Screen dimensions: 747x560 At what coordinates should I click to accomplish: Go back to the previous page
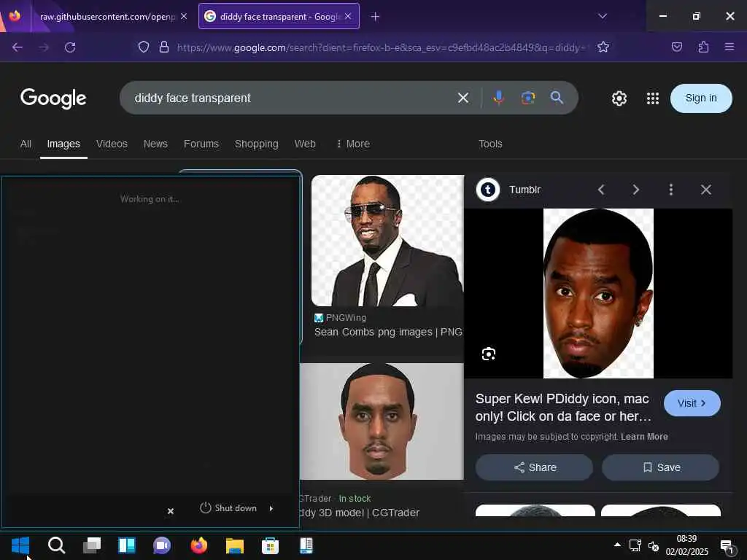pos(18,47)
